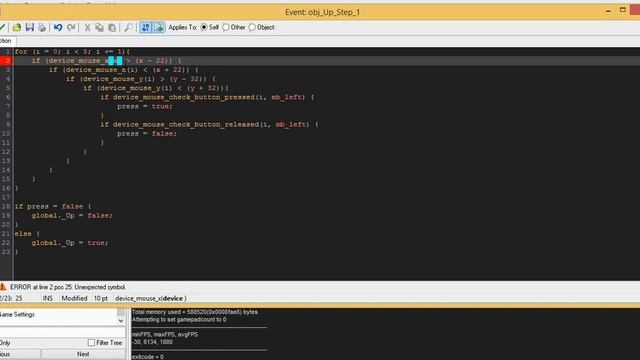Viewport: 640px width, 360px height.
Task: Select the action tab above the code editor
Action: point(7,41)
